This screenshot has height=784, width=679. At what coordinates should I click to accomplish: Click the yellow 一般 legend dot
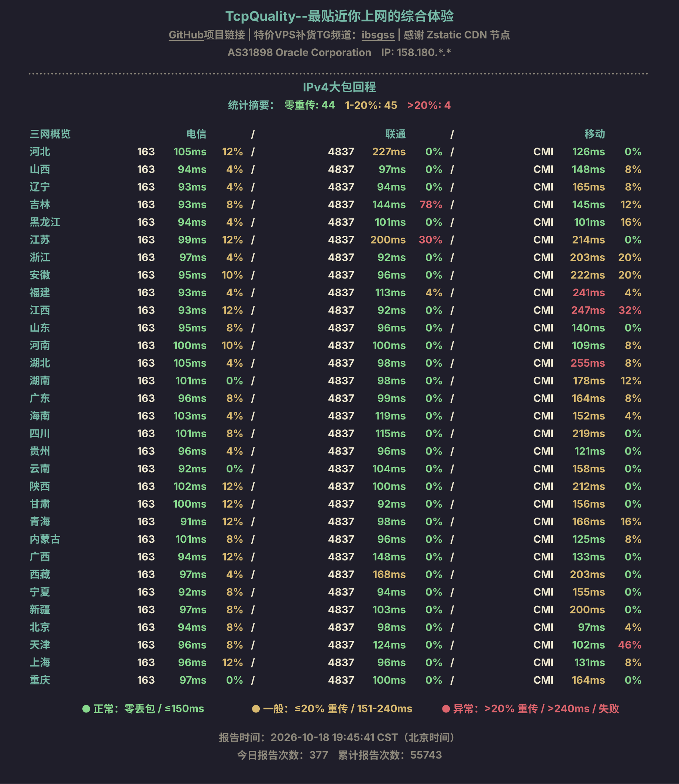coord(256,709)
